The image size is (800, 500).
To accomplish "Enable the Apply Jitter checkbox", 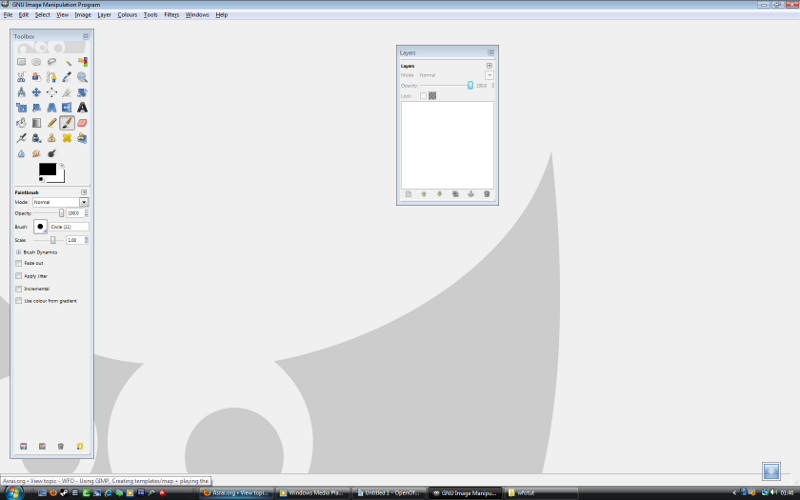I will click(x=19, y=276).
